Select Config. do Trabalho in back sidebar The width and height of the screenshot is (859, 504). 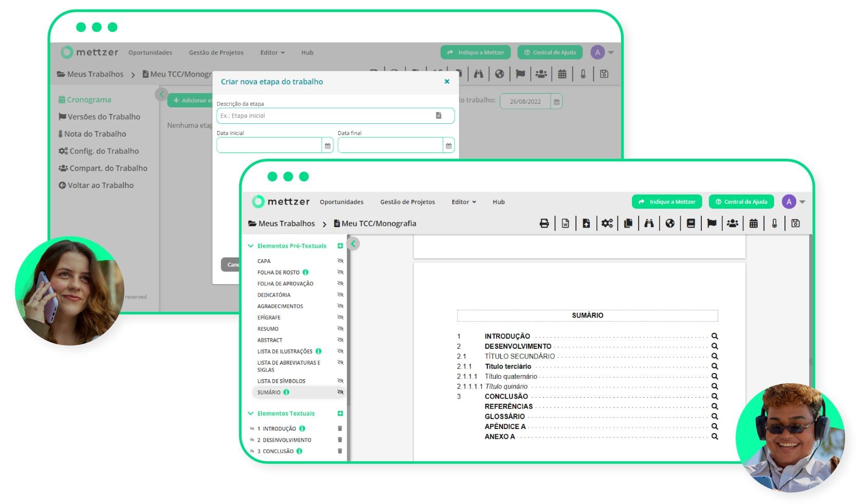tap(99, 151)
